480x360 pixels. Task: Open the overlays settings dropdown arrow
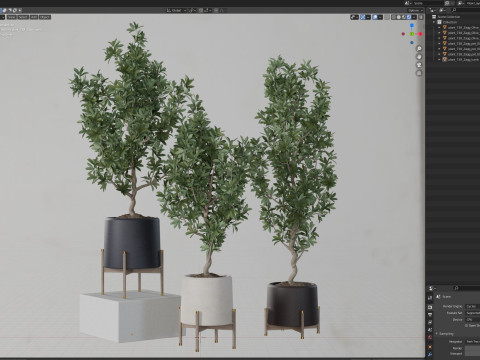380,17
